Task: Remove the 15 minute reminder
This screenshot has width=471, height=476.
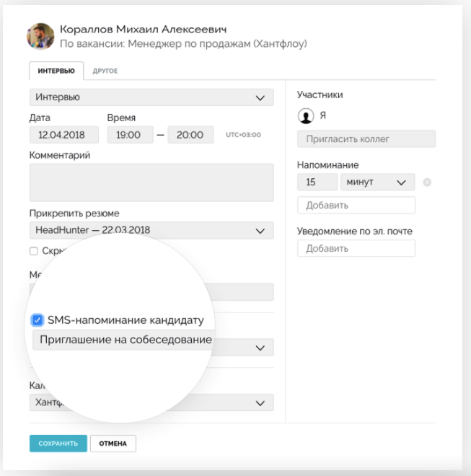Action: [x=427, y=182]
